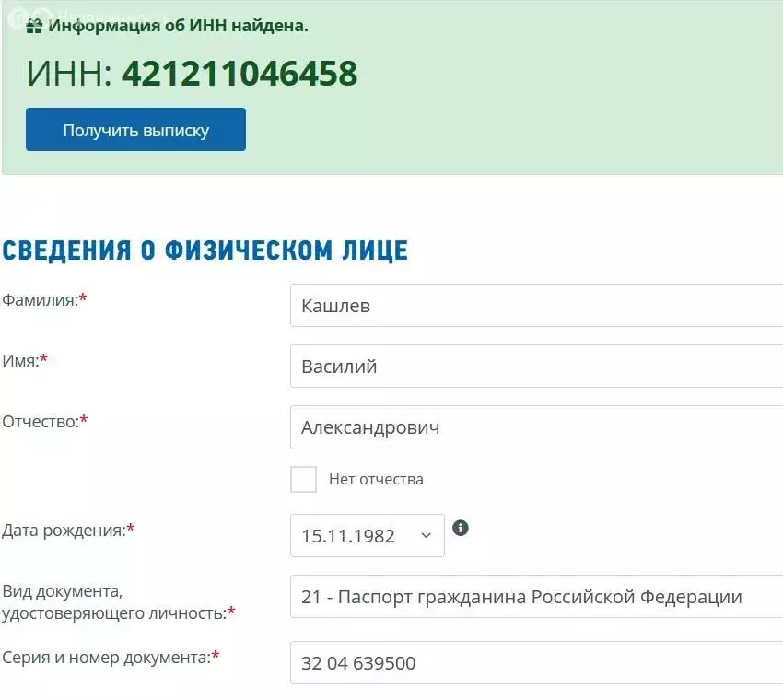Click the heading 'Сведения о физическом лице'
This screenshot has width=783, height=700.
205,251
